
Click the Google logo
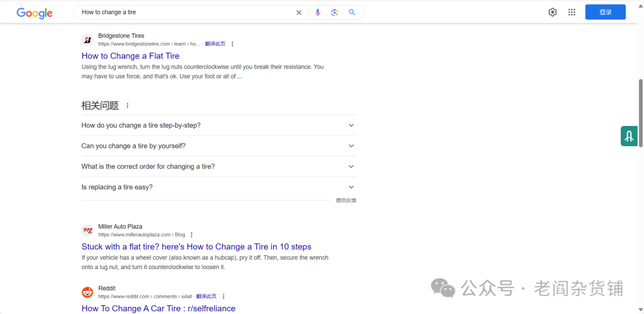click(35, 13)
